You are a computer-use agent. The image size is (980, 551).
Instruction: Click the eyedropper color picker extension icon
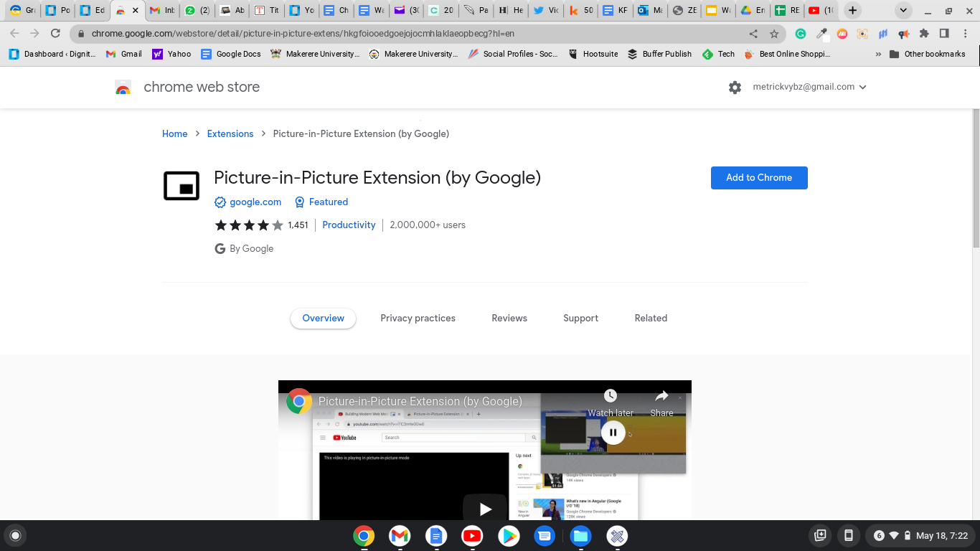pos(821,34)
